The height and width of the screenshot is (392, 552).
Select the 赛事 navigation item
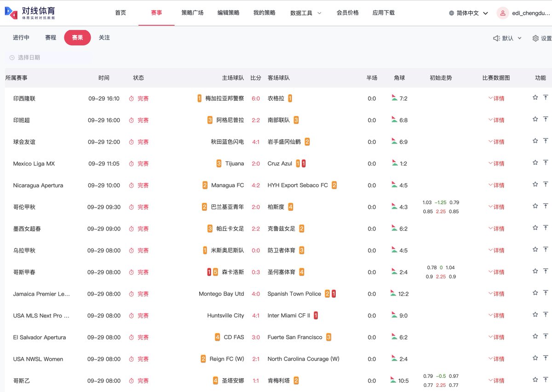pos(156,13)
